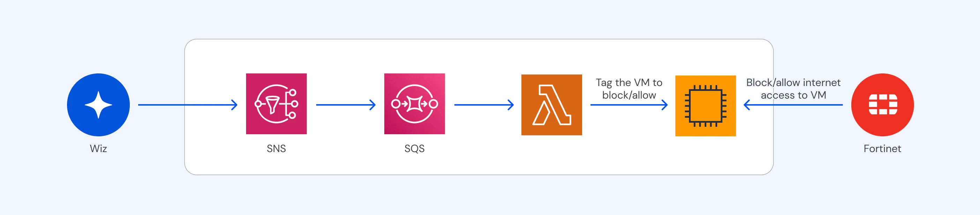
Task: Click the "SNS" label text
Action: click(x=276, y=148)
